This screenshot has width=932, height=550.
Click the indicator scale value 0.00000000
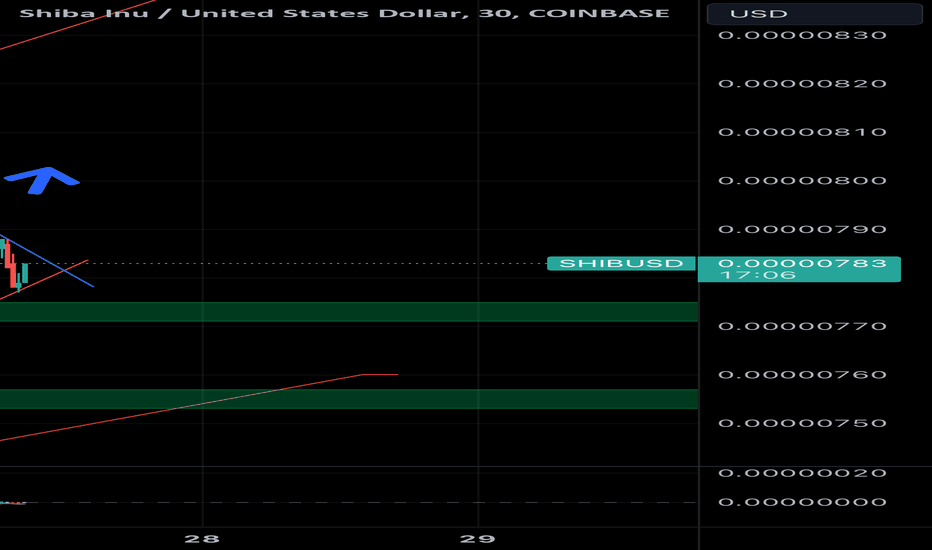coord(802,502)
